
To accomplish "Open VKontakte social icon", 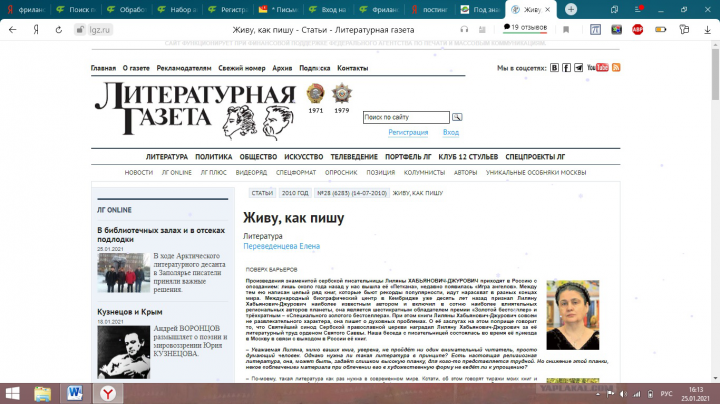I will [x=554, y=68].
